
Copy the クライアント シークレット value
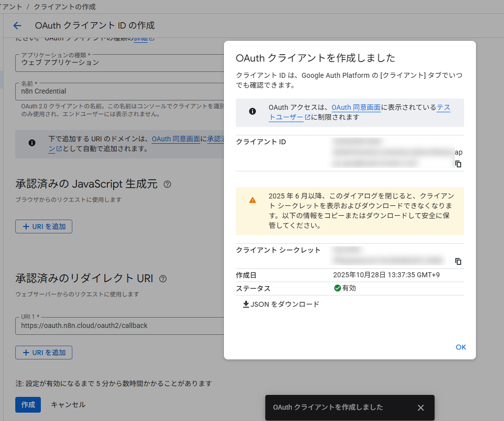458,261
